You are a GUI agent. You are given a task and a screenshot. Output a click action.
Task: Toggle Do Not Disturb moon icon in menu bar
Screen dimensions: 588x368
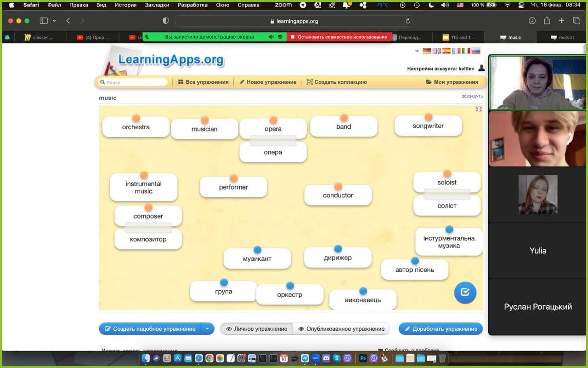431,5
